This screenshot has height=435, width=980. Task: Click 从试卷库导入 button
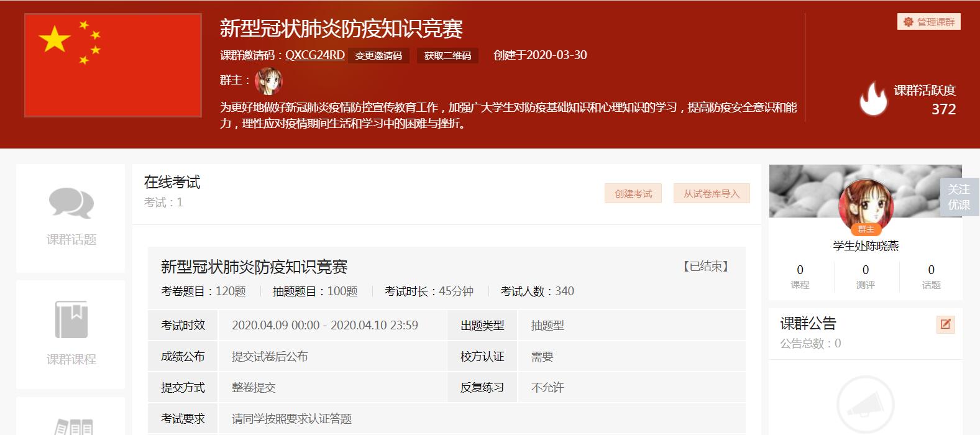[711, 194]
